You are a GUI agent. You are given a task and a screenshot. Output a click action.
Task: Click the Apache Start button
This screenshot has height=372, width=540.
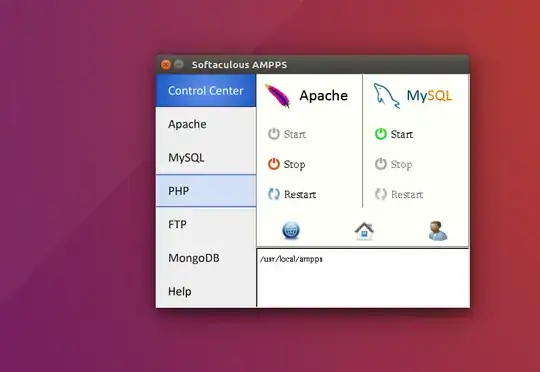[x=287, y=134]
